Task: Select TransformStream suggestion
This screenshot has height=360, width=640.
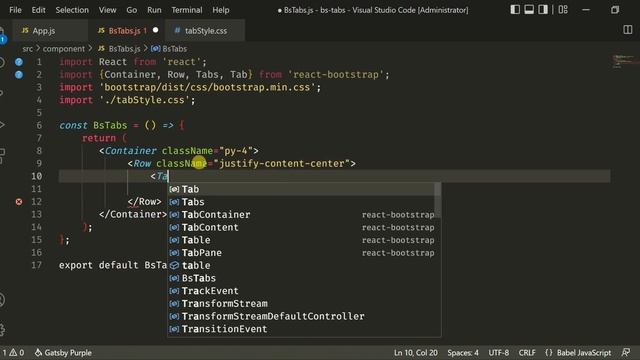Action: coord(301,303)
